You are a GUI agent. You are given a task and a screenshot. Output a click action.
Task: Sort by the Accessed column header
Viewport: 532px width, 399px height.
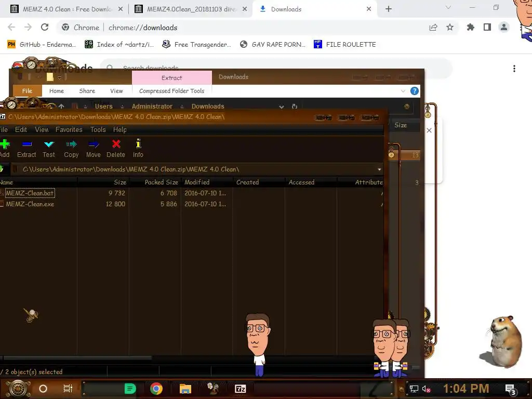click(x=311, y=182)
